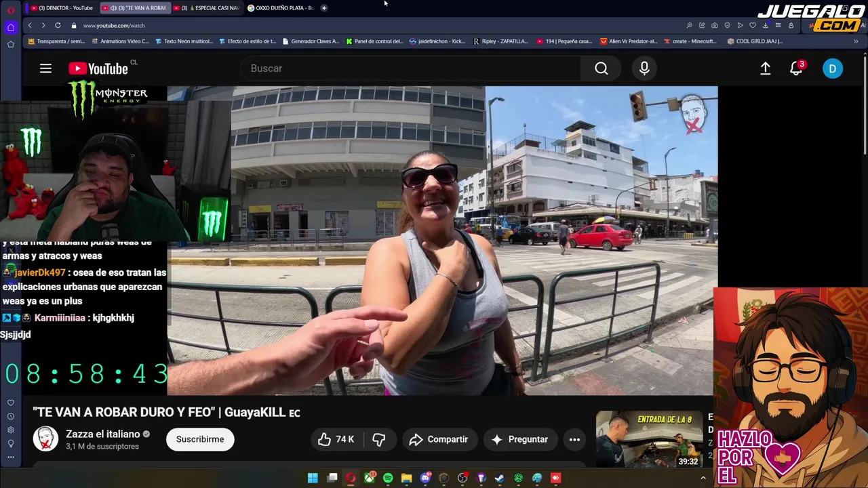
Task: Open the Opera menu logo
Action: pyautogui.click(x=11, y=9)
